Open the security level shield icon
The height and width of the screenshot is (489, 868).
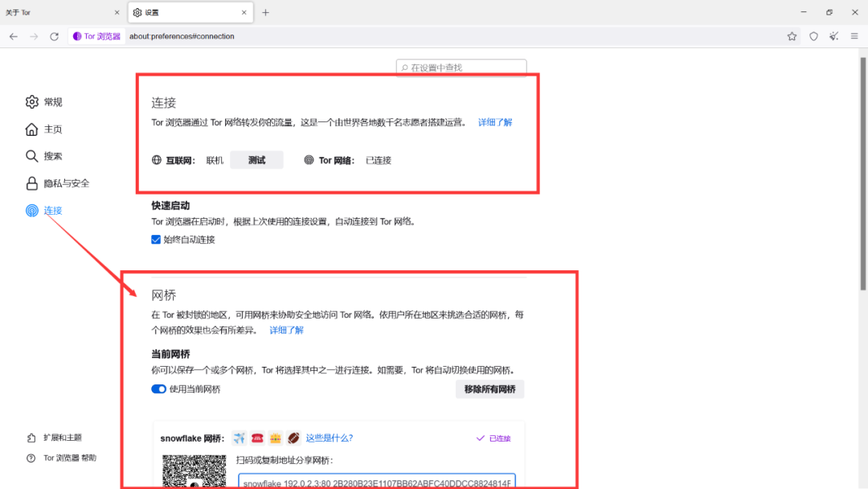(813, 36)
